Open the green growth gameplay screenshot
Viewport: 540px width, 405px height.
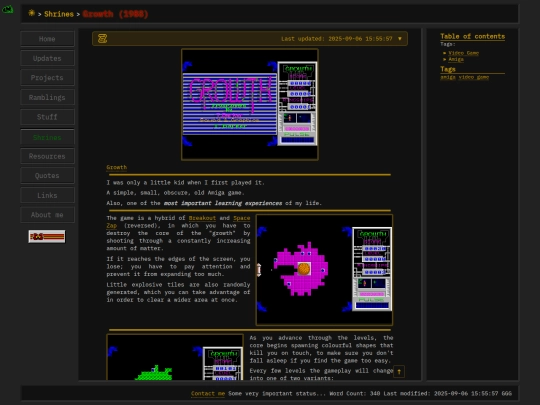pos(175,357)
